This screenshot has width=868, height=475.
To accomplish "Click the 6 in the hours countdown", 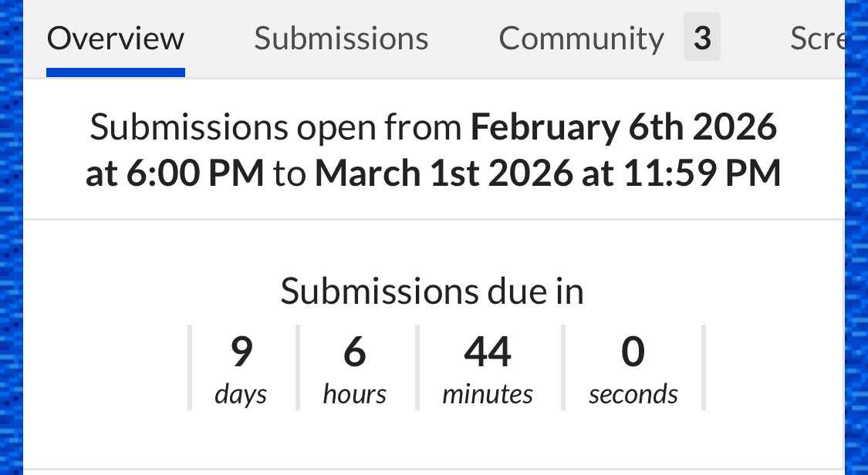I will [354, 352].
